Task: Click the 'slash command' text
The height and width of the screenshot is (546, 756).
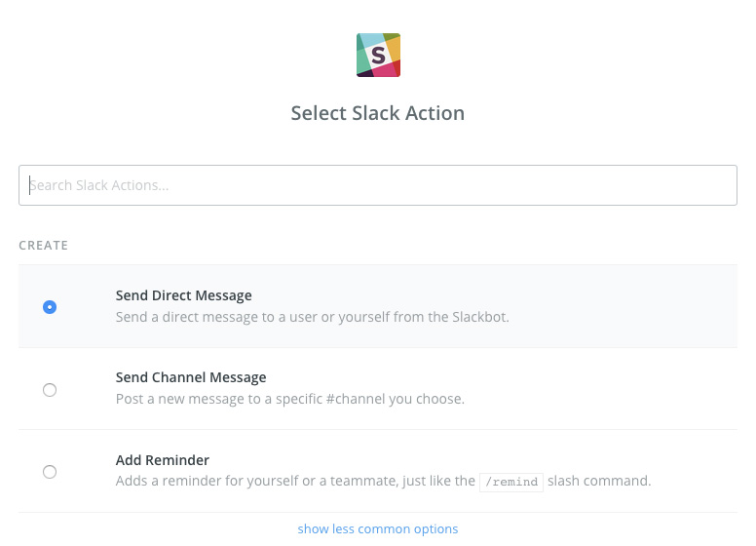Action: 599,481
